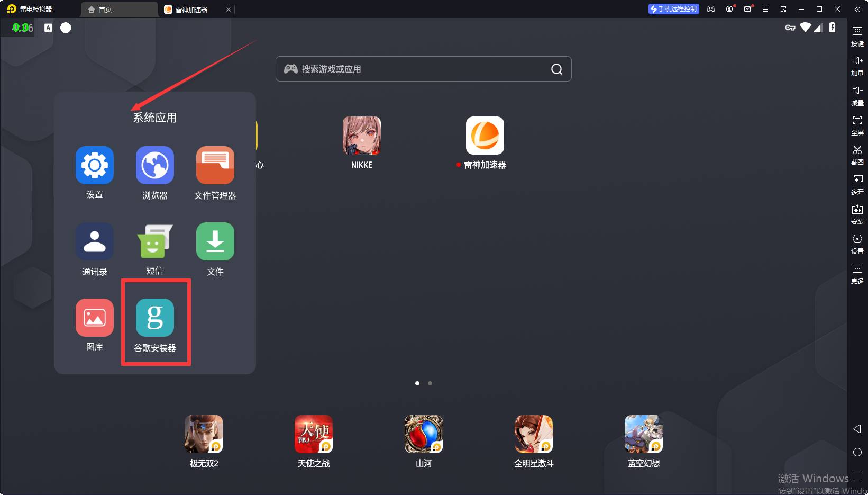Switch to the 雷神加速器 tab
868x495 pixels.
click(191, 10)
